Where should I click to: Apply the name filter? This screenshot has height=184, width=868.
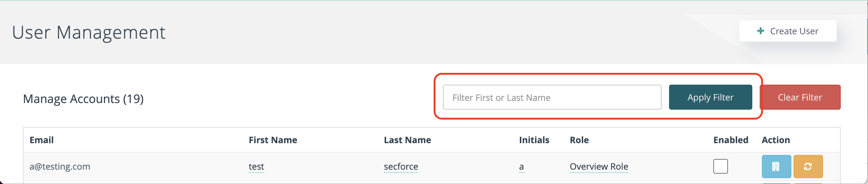[710, 97]
